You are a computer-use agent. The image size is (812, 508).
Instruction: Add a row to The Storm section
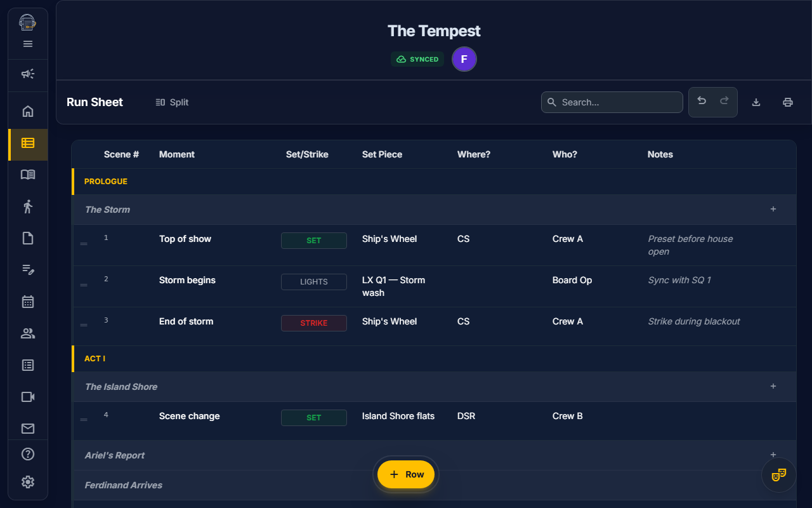point(773,210)
